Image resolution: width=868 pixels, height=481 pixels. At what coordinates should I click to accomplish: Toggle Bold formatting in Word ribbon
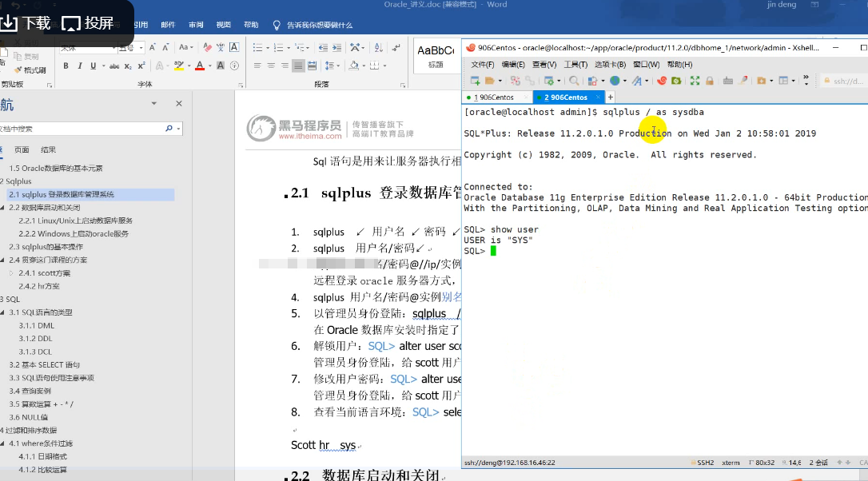coord(66,66)
